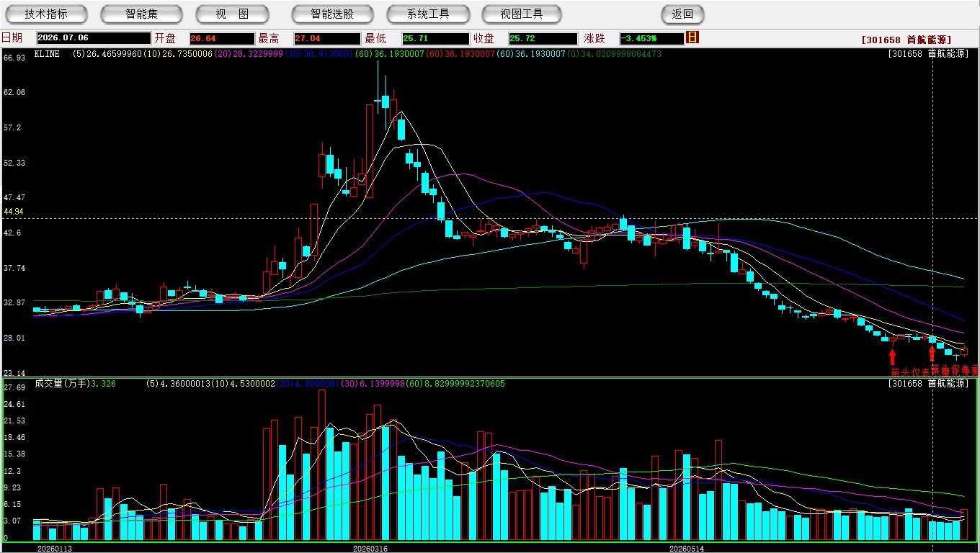The height and width of the screenshot is (553, 980).
Task: Click the KLINE MA(20) value 28.3229999
Action: tap(257, 54)
